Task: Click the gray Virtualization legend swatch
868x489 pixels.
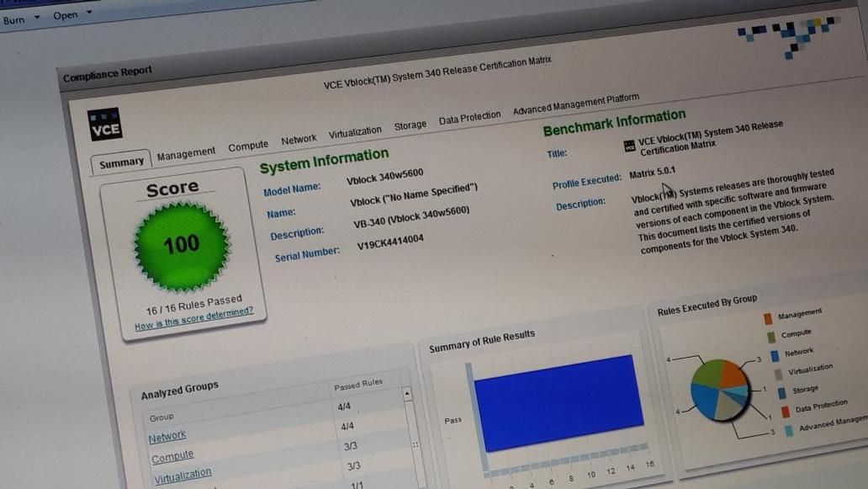Action: click(x=778, y=375)
